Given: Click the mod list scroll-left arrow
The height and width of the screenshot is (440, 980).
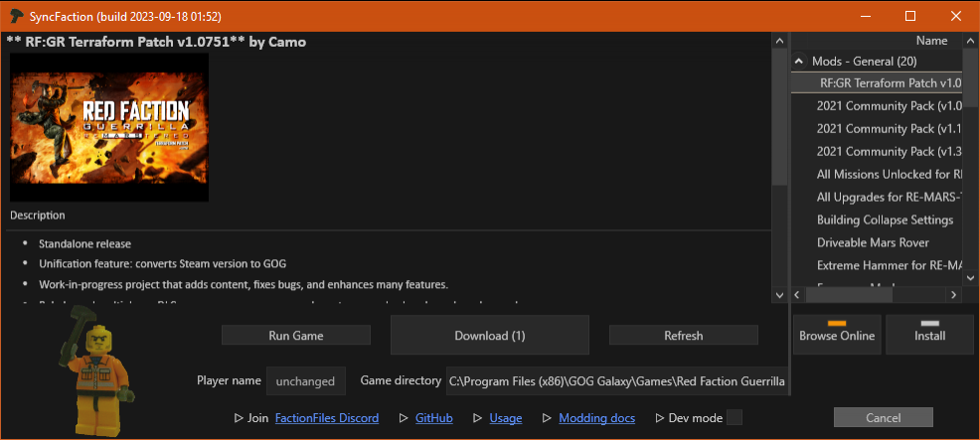Looking at the screenshot, I should [799, 295].
